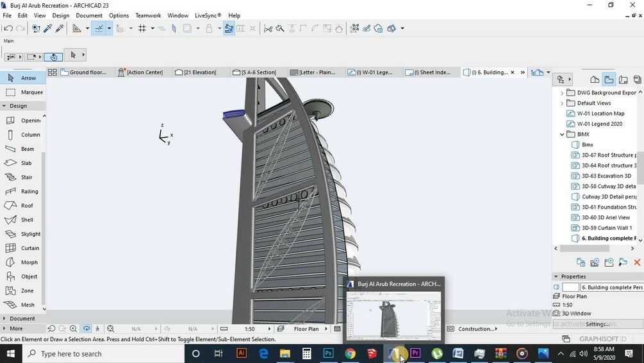Click the BIMcloud share icon
Image resolution: width=644 pixels, height=363 pixels.
coord(379,28)
